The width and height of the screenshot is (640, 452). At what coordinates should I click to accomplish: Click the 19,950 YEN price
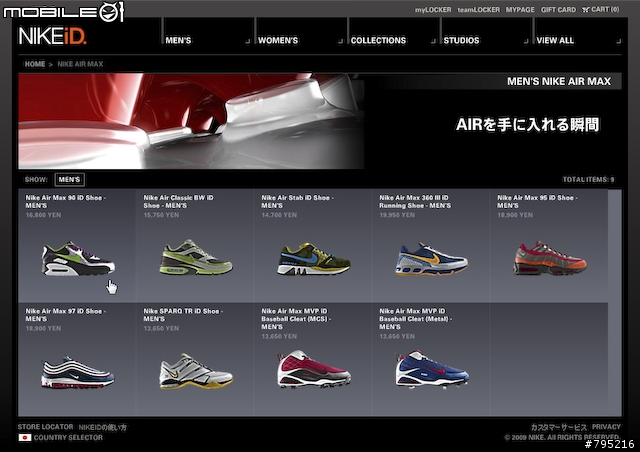click(397, 215)
